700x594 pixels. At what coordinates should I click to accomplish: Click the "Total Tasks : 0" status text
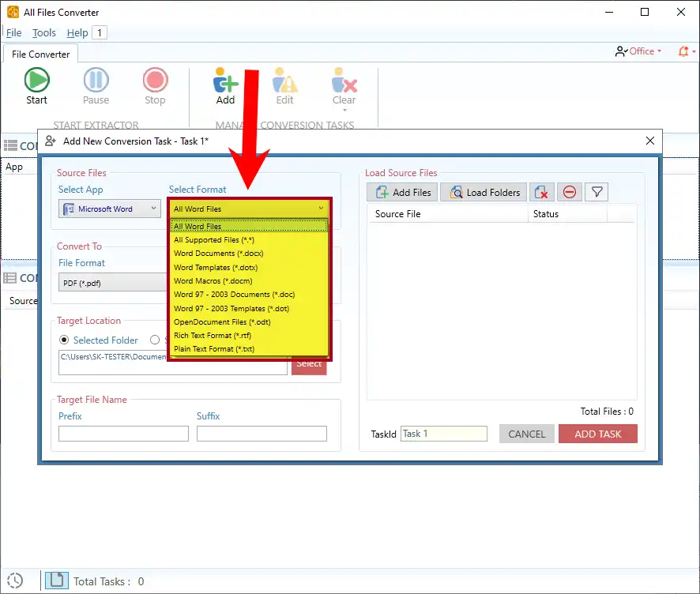click(108, 581)
